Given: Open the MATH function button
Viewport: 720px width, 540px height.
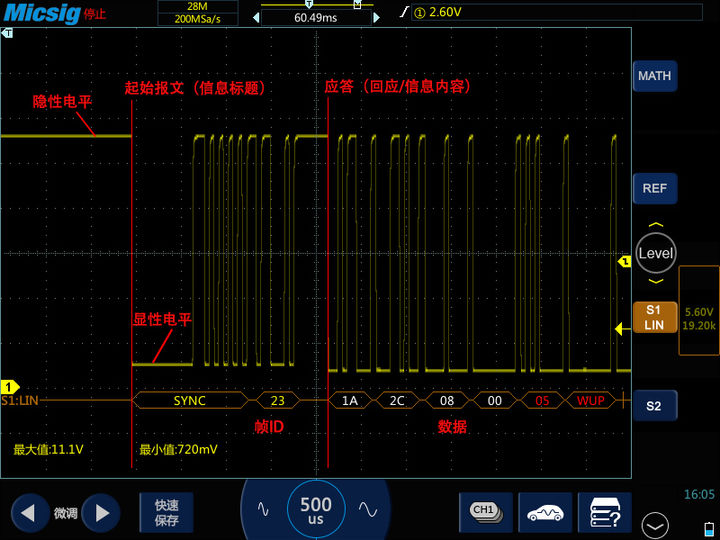Looking at the screenshot, I should coord(655,76).
